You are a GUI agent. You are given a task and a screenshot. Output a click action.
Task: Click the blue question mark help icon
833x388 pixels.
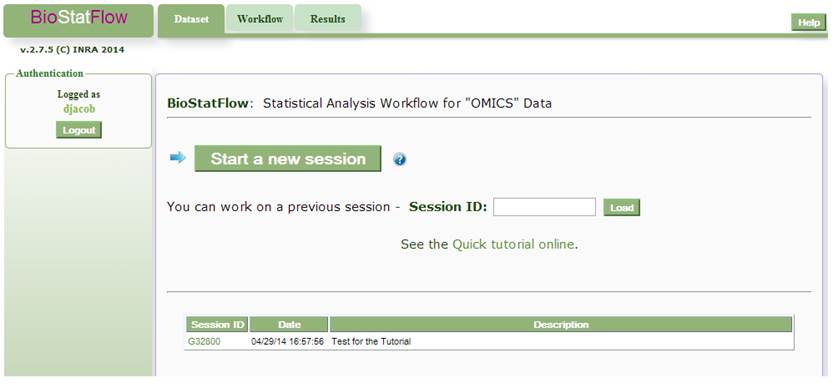click(x=400, y=159)
